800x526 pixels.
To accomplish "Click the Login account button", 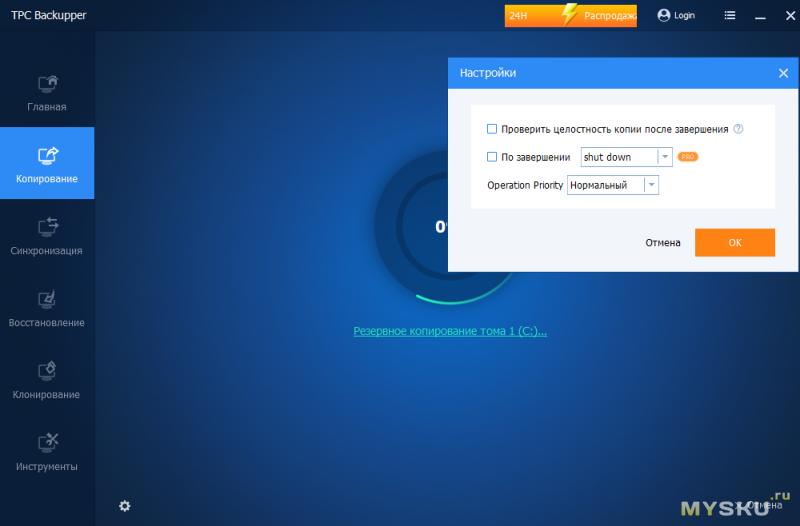I will (x=676, y=16).
